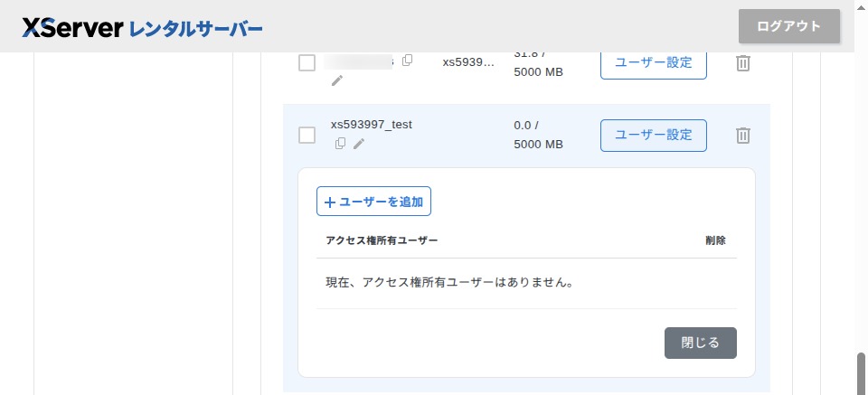The height and width of the screenshot is (395, 868).
Task: Tick the checkbox for xs593997_test row
Action: pyautogui.click(x=307, y=136)
